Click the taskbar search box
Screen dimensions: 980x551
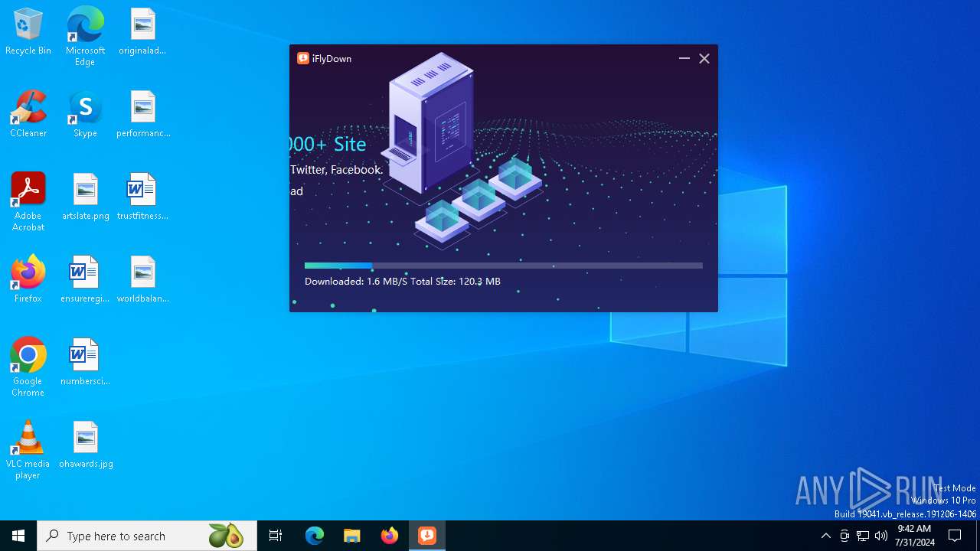[147, 536]
